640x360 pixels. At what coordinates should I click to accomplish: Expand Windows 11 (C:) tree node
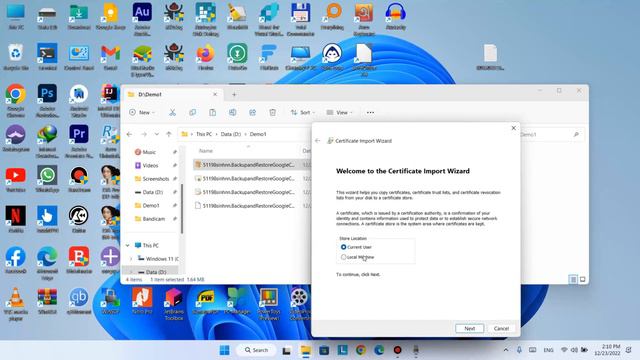(x=131, y=259)
